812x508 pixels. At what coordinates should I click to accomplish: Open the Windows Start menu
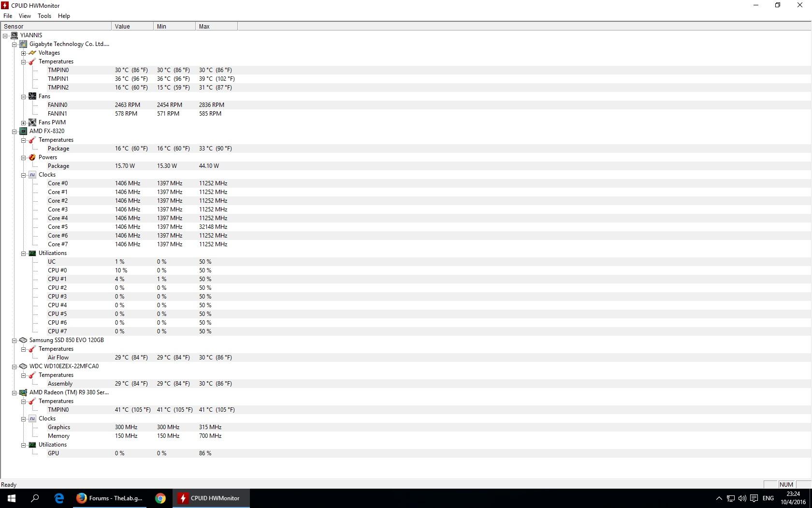(x=12, y=498)
